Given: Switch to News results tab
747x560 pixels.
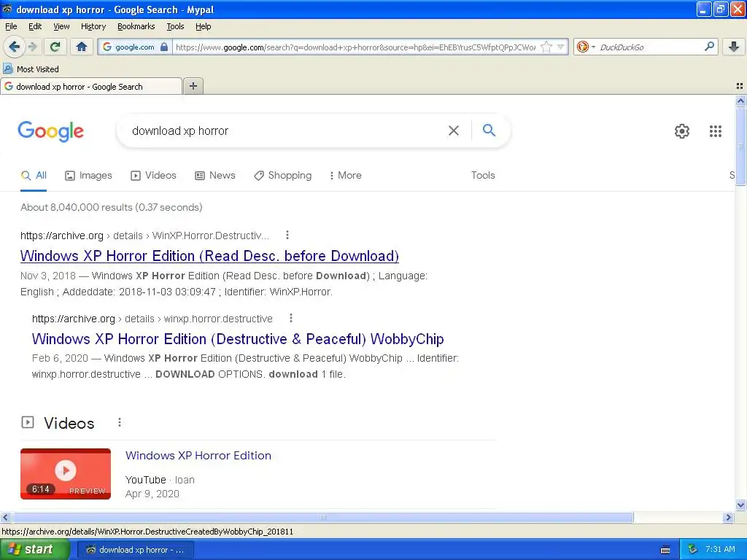Looking at the screenshot, I should point(215,176).
